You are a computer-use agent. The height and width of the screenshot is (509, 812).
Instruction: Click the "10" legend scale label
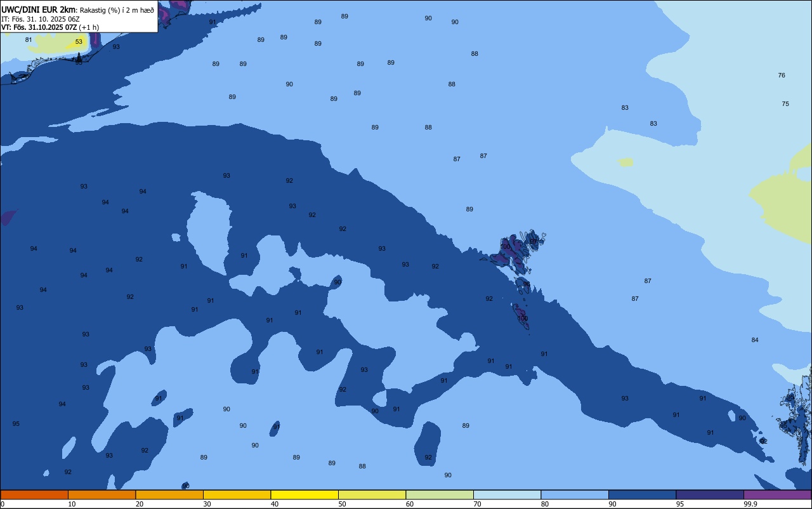tap(72, 504)
